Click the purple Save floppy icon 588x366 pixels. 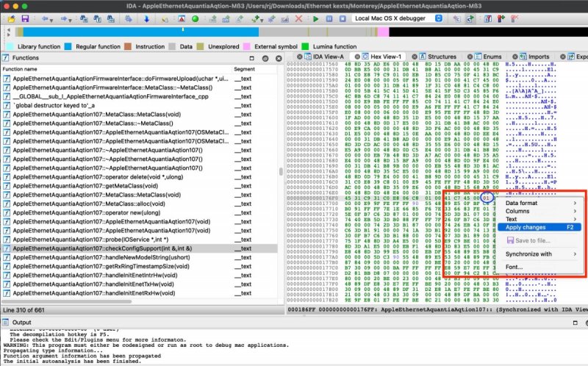tap(25, 18)
